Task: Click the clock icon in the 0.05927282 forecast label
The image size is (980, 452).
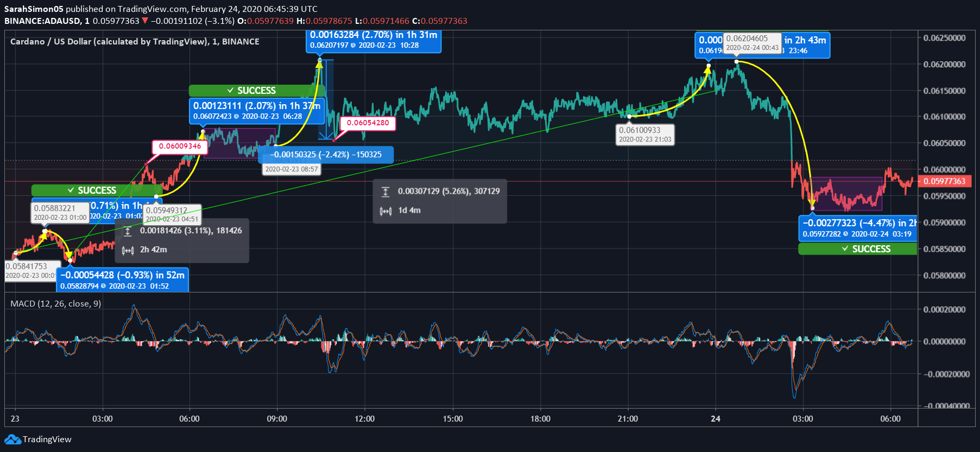Action: (x=845, y=234)
